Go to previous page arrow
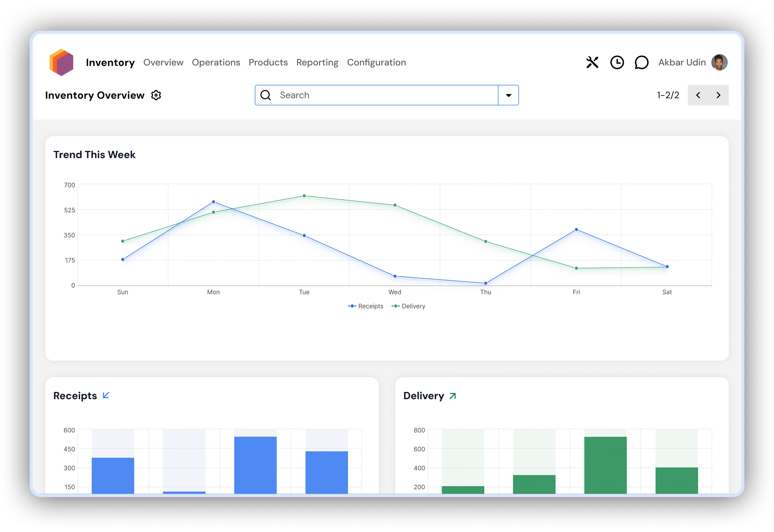Image resolution: width=774 pixels, height=532 pixels. [x=698, y=95]
